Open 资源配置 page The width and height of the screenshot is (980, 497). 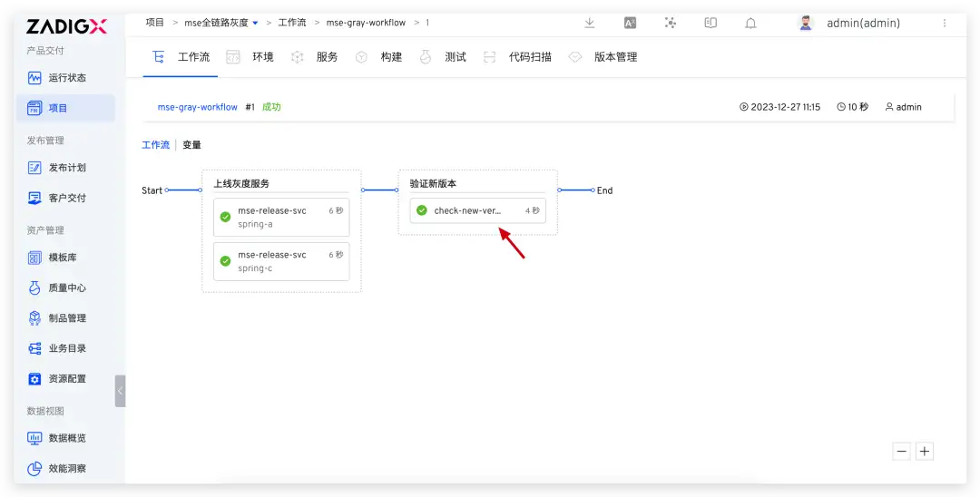click(67, 378)
